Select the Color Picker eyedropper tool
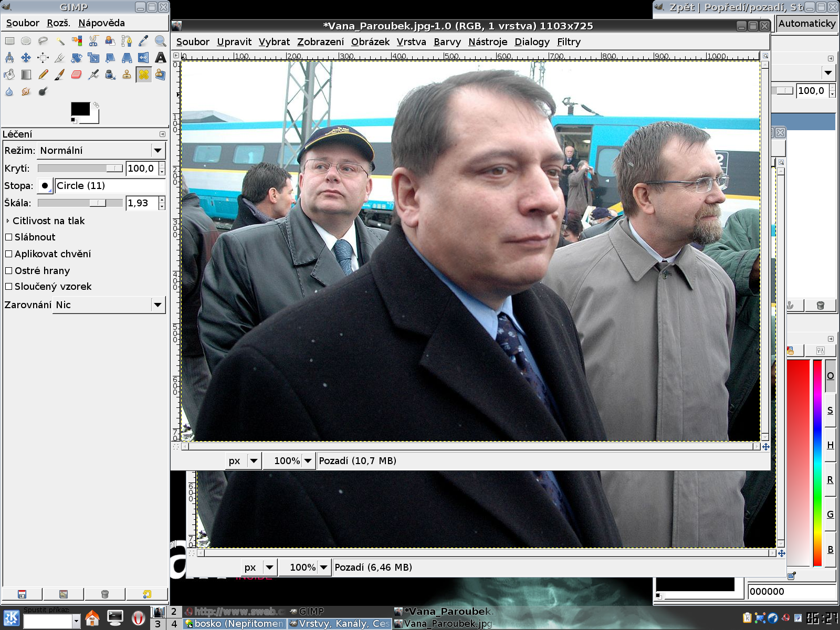 click(x=144, y=41)
